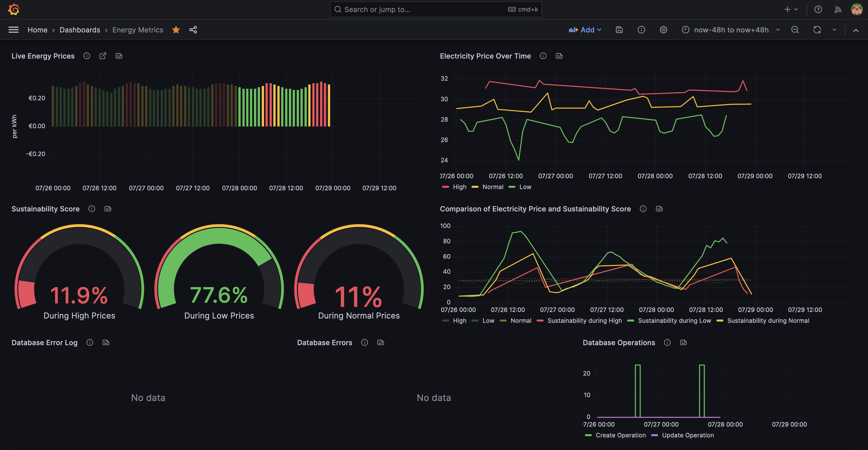This screenshot has height=450, width=868.
Task: Unstar the Energy Metrics dashboard
Action: coord(176,30)
